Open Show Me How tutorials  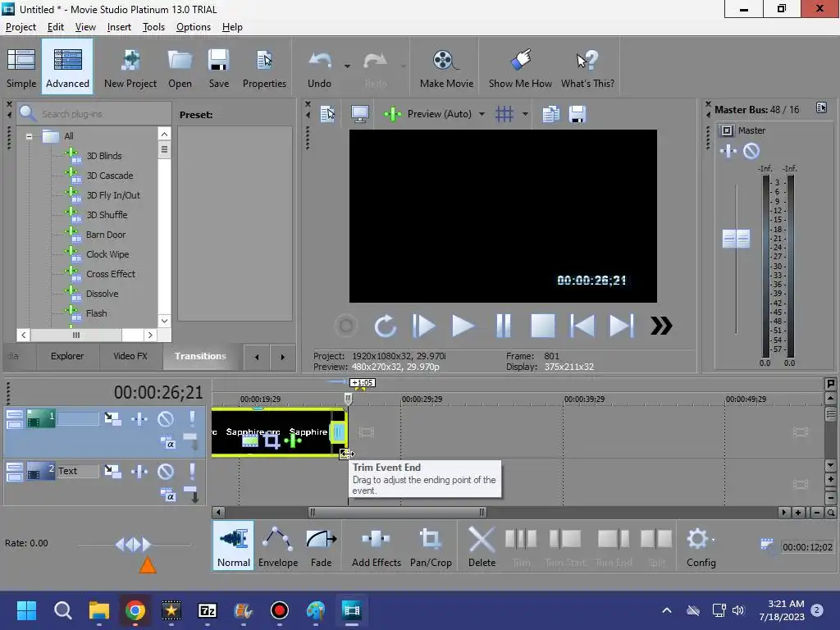(520, 67)
